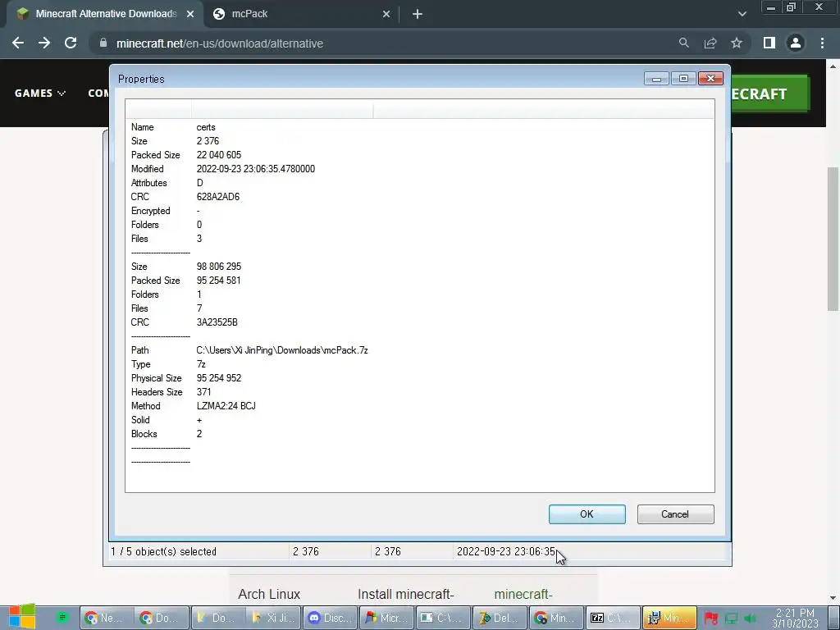The image size is (840, 630).
Task: Open Chrome side panel icon
Action: pos(769,43)
